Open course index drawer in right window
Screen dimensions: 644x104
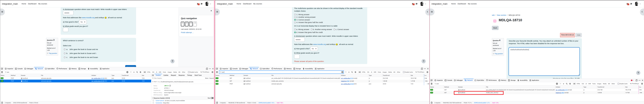point(432,12)
